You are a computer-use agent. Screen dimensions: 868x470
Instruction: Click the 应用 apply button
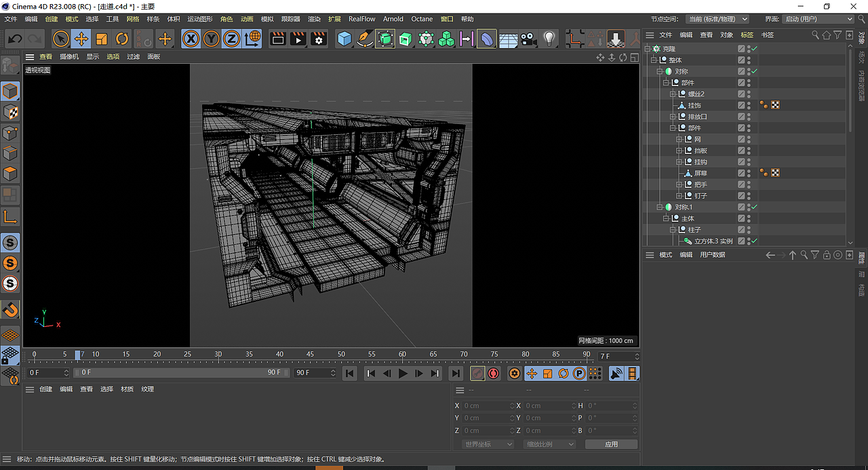click(x=611, y=444)
